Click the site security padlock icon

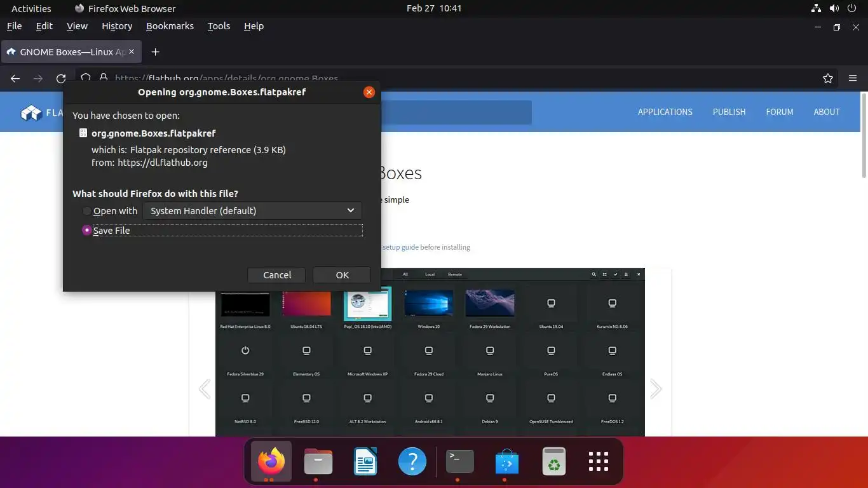103,78
